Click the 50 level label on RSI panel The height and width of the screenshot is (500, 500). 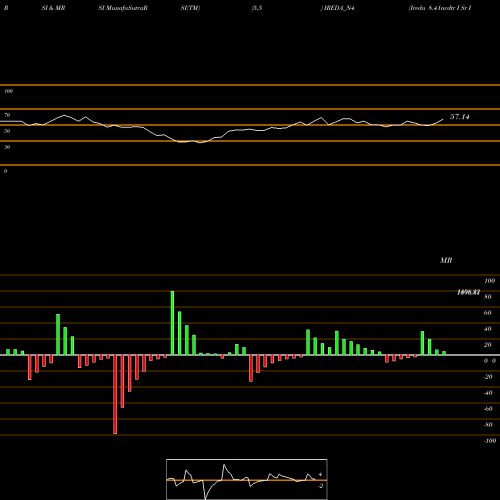click(x=7, y=131)
